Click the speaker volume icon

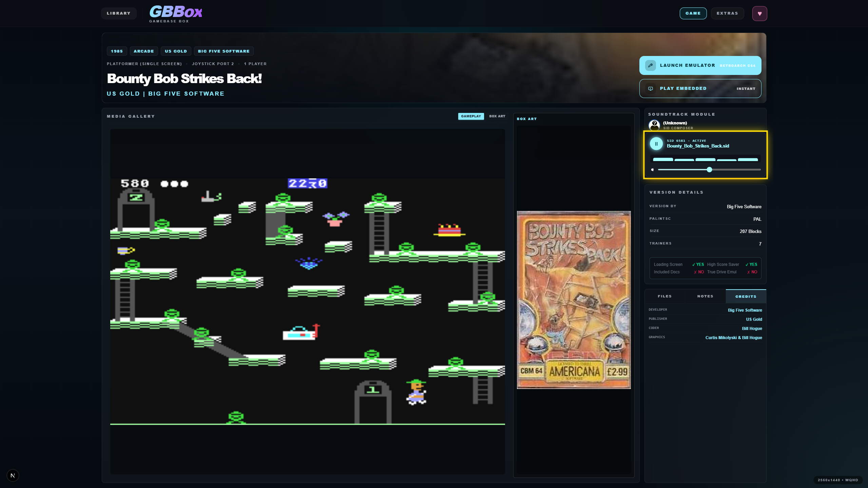pyautogui.click(x=652, y=170)
